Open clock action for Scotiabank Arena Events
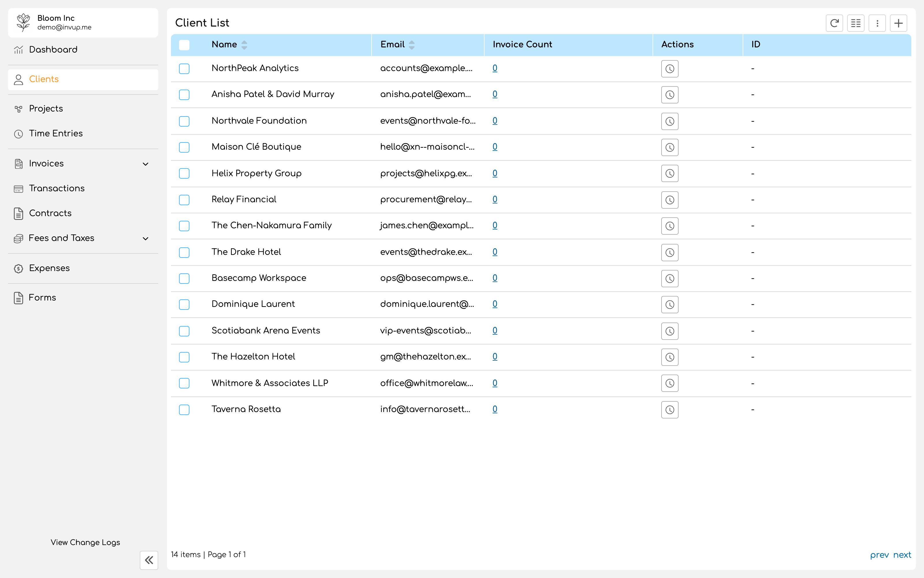 (670, 331)
